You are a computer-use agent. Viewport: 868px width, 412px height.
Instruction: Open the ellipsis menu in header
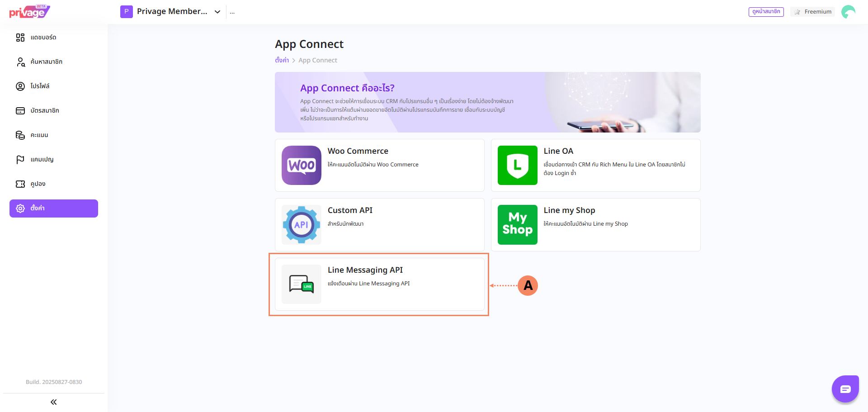[232, 12]
